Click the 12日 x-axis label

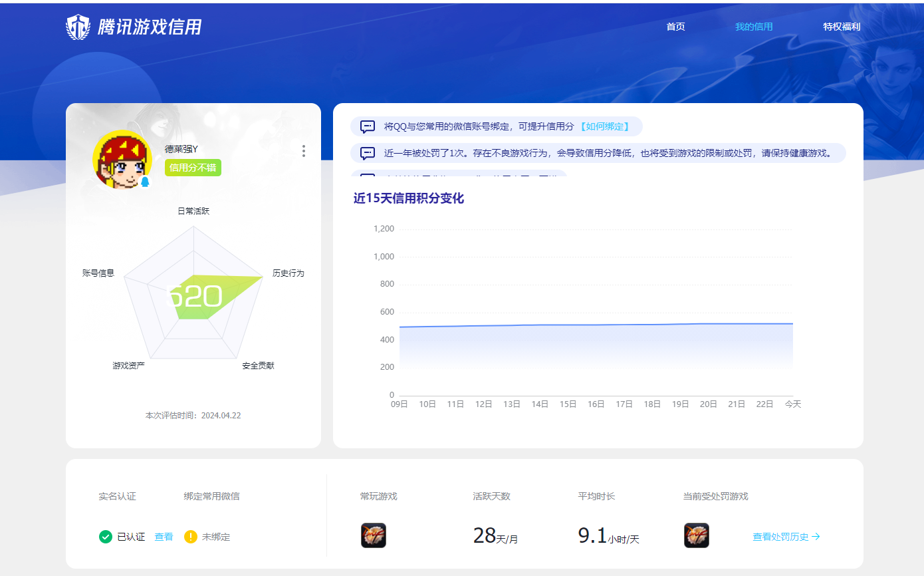pyautogui.click(x=484, y=404)
